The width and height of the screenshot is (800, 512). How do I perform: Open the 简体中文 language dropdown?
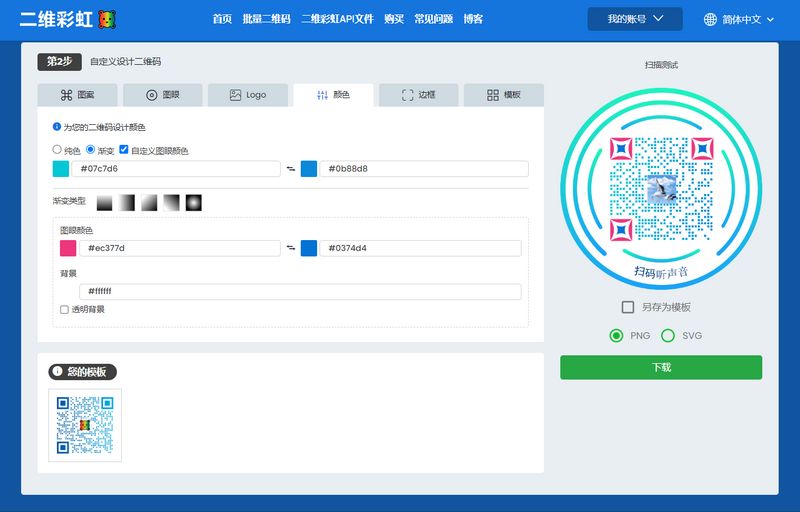[739, 19]
